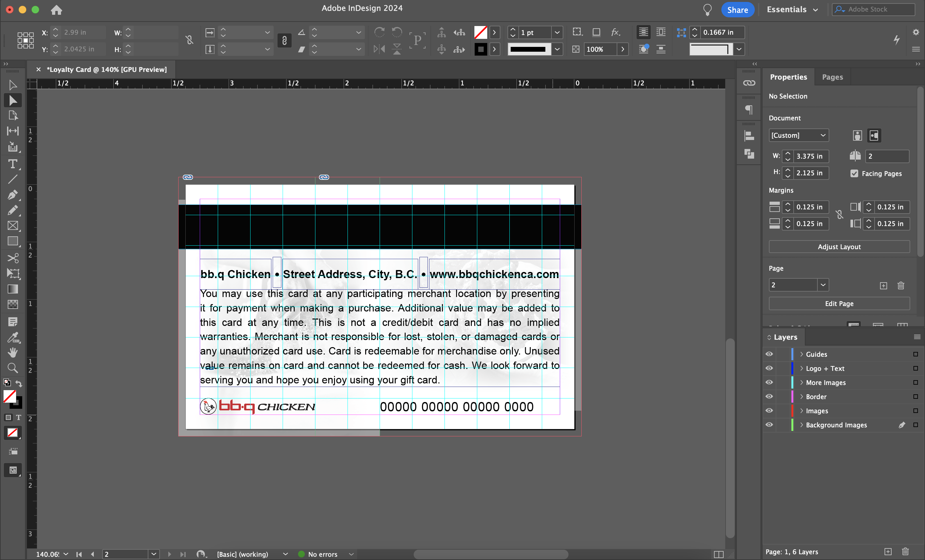The image size is (925, 560).
Task: Click the Share button
Action: click(x=737, y=10)
